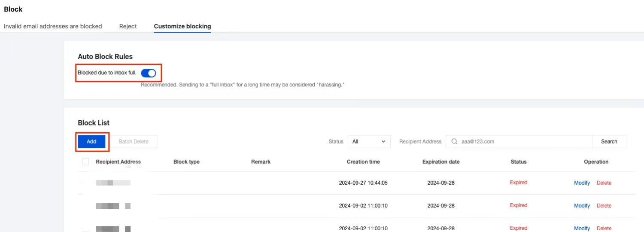
Task: Open the Status filter dropdown
Action: click(x=369, y=141)
